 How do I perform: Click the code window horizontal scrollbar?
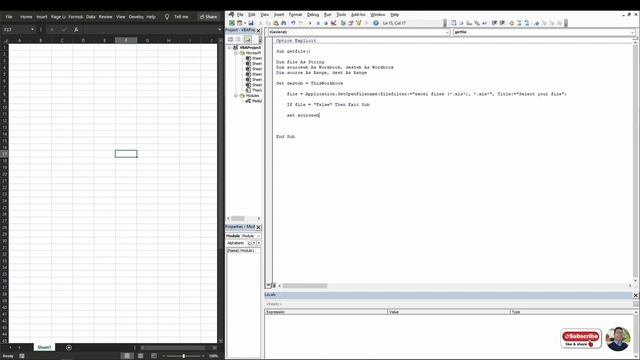point(304,286)
